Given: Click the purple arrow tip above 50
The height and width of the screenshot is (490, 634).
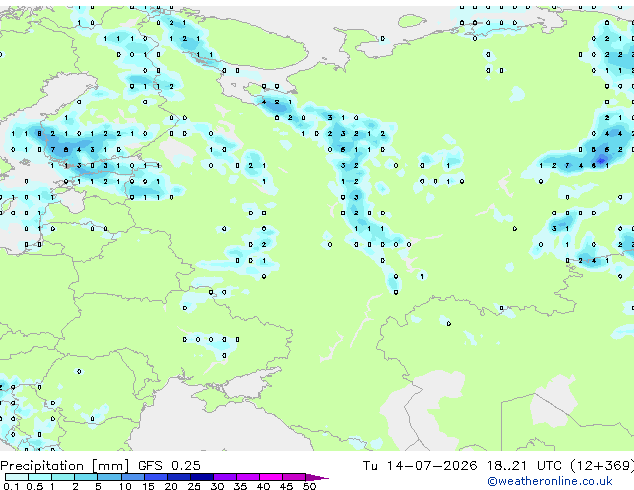Looking at the screenshot, I should [317, 477].
